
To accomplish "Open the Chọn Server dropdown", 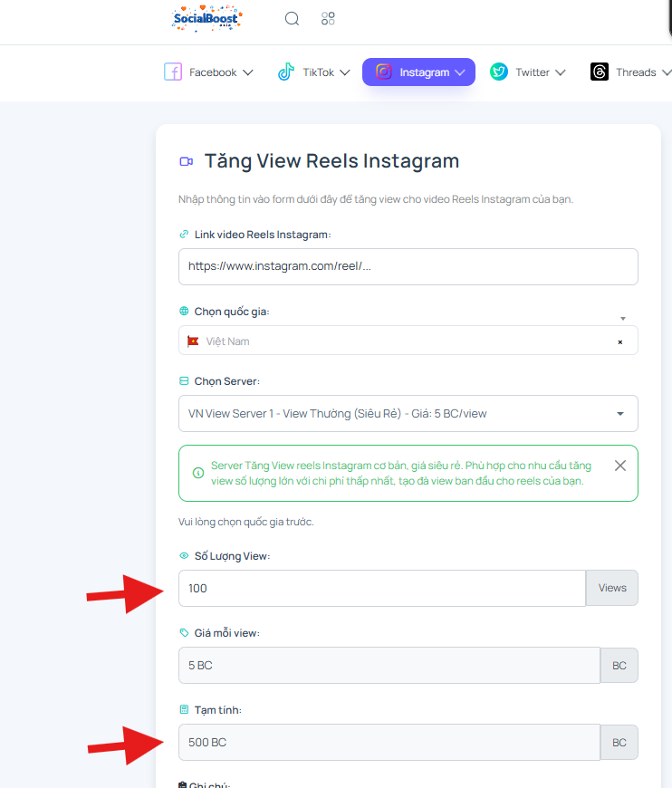I will pyautogui.click(x=408, y=414).
